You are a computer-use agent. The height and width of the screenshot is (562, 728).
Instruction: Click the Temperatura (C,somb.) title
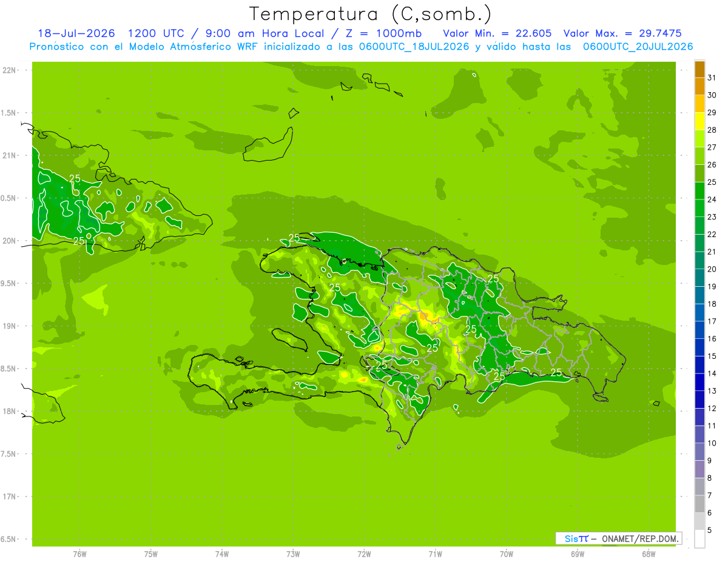tap(370, 13)
